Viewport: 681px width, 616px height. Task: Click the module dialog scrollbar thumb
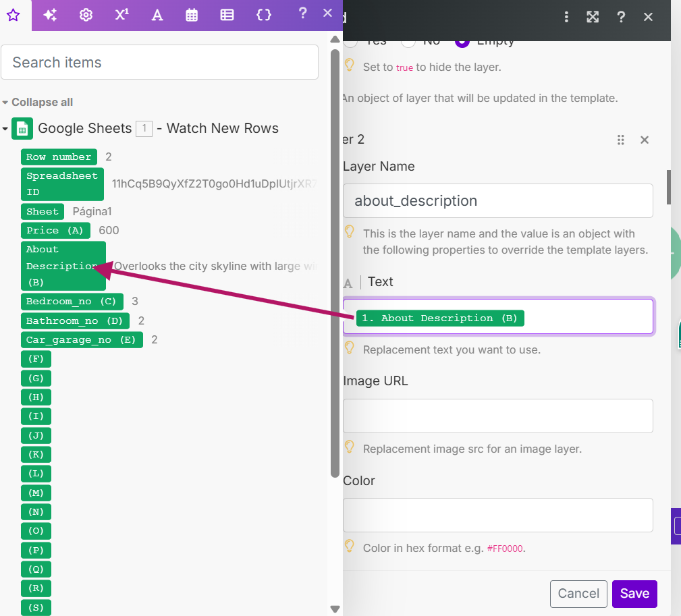pyautogui.click(x=668, y=187)
